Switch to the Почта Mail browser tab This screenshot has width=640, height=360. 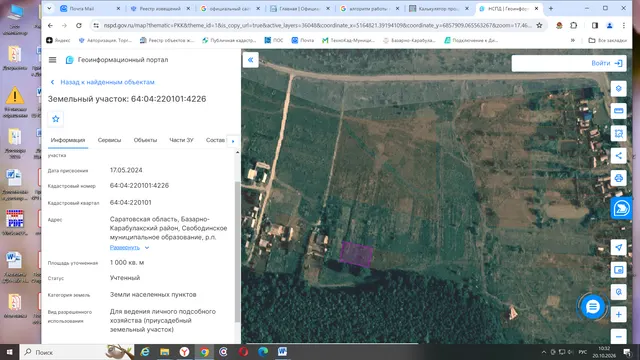90,8
